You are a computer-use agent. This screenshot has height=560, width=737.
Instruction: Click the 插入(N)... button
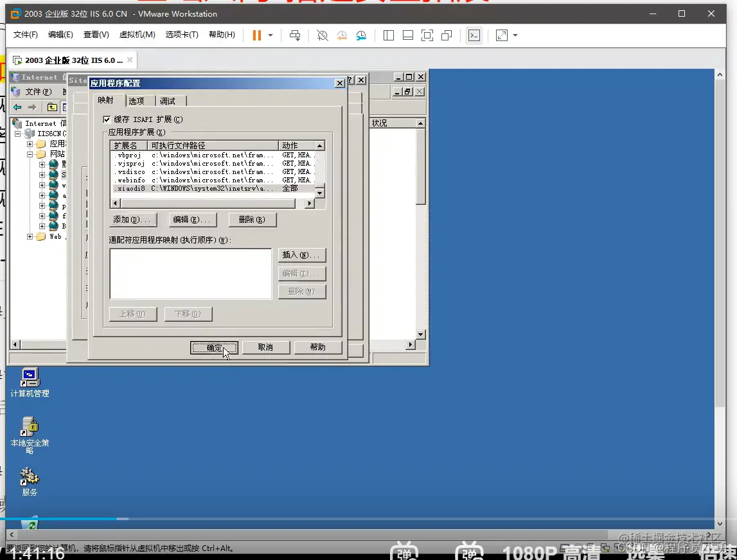[x=302, y=255]
